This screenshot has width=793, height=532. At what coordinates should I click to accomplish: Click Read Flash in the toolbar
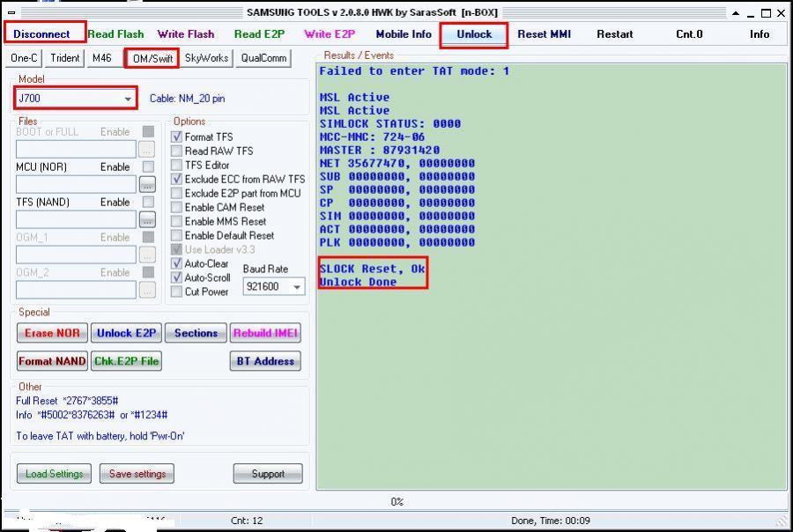[x=115, y=33]
